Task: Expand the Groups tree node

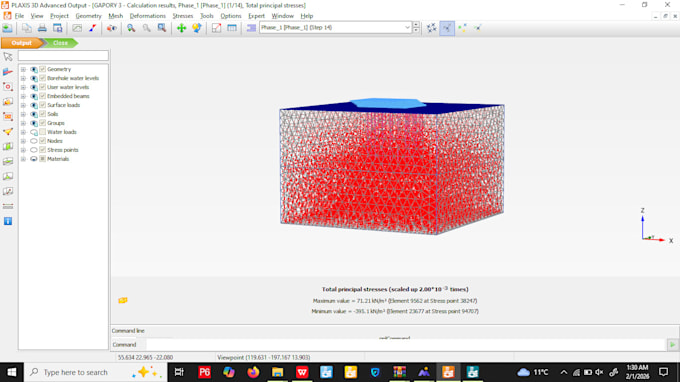Action: tap(23, 123)
